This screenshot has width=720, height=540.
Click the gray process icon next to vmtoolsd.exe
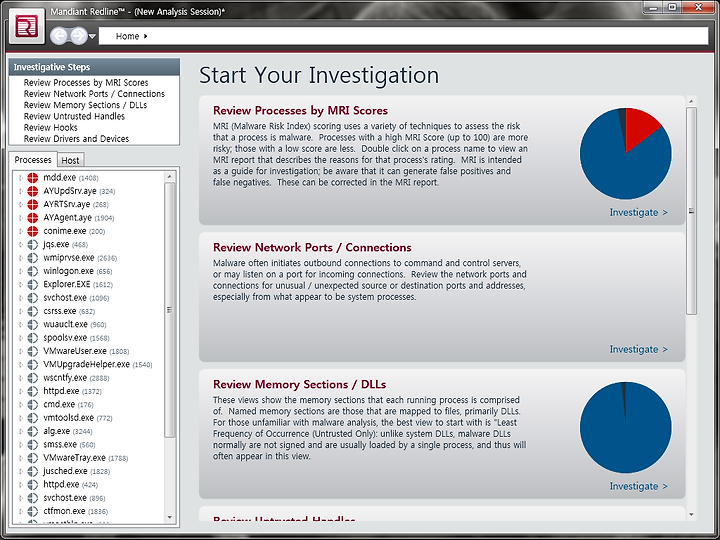[x=33, y=417]
